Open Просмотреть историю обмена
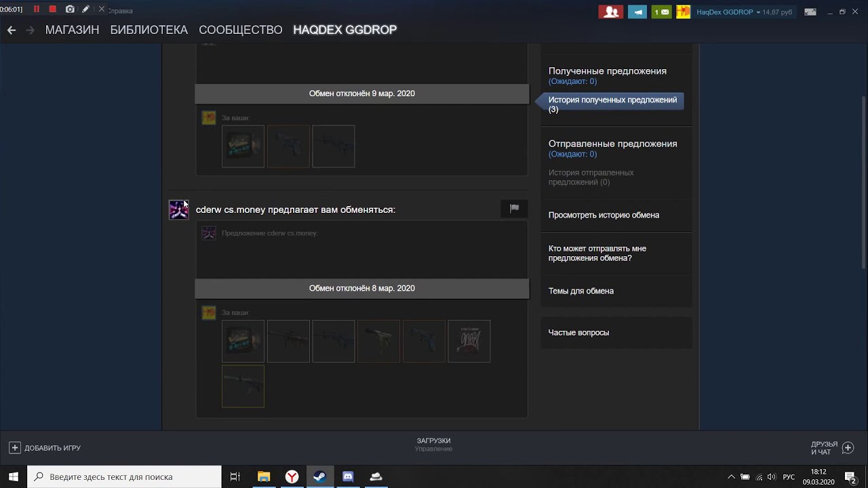The width and height of the screenshot is (868, 488). 604,215
